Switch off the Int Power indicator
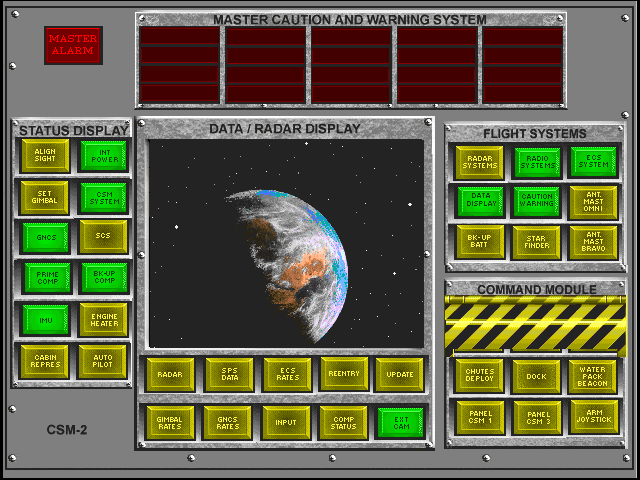This screenshot has height=480, width=640. coord(103,156)
